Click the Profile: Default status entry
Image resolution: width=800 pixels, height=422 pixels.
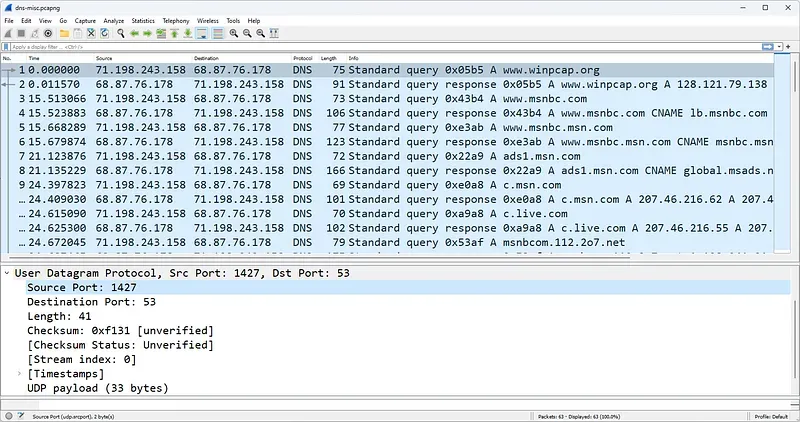click(771, 416)
